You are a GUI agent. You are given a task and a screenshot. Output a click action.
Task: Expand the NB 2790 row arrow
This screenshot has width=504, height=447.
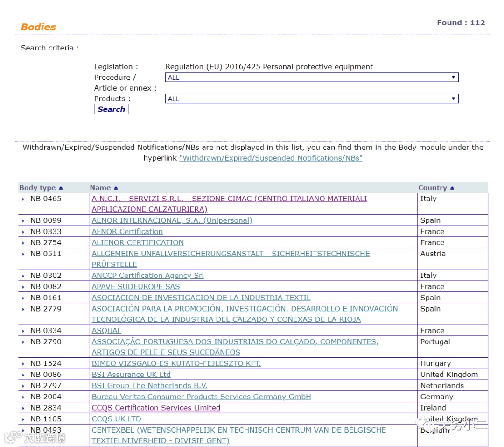(x=23, y=342)
